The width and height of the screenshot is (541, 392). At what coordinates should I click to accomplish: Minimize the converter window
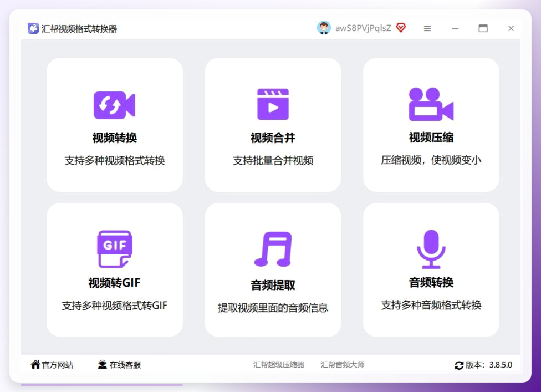(x=456, y=28)
